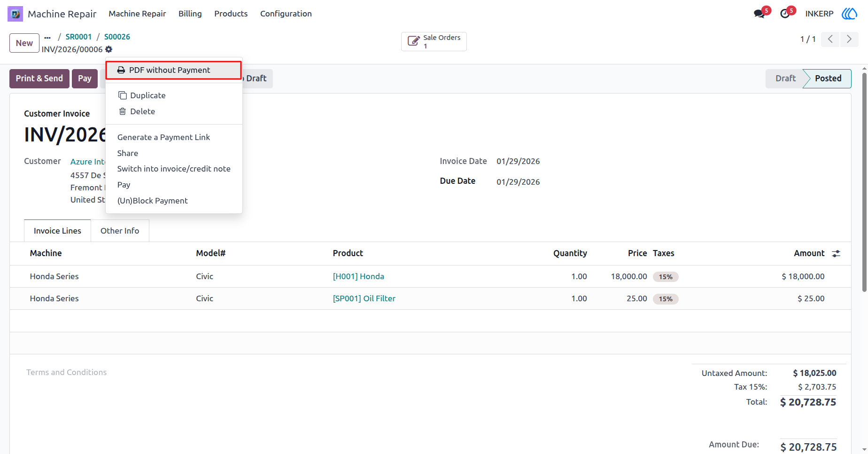Open the Machine Repair top menu

pyautogui.click(x=137, y=14)
